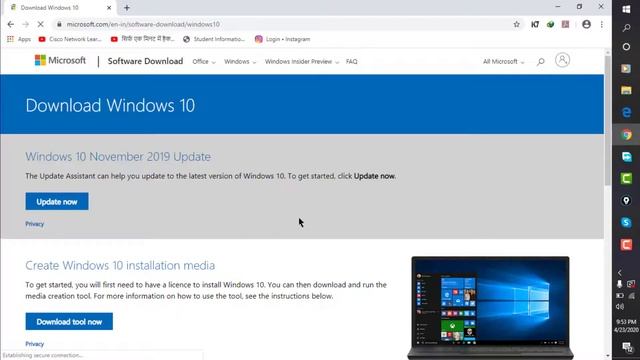
Task: Open the green Camtasia taskbar icon
Action: tap(626, 178)
